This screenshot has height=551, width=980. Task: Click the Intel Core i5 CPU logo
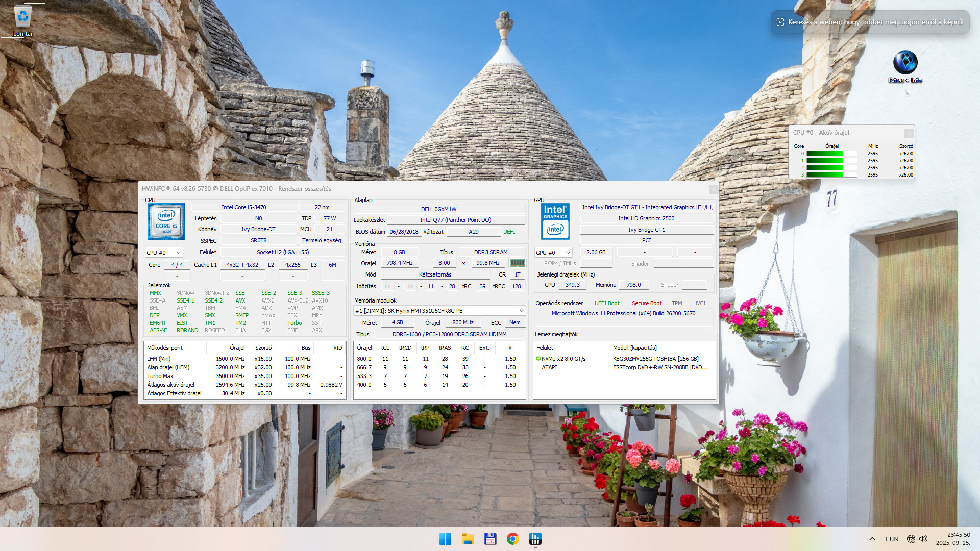(166, 221)
